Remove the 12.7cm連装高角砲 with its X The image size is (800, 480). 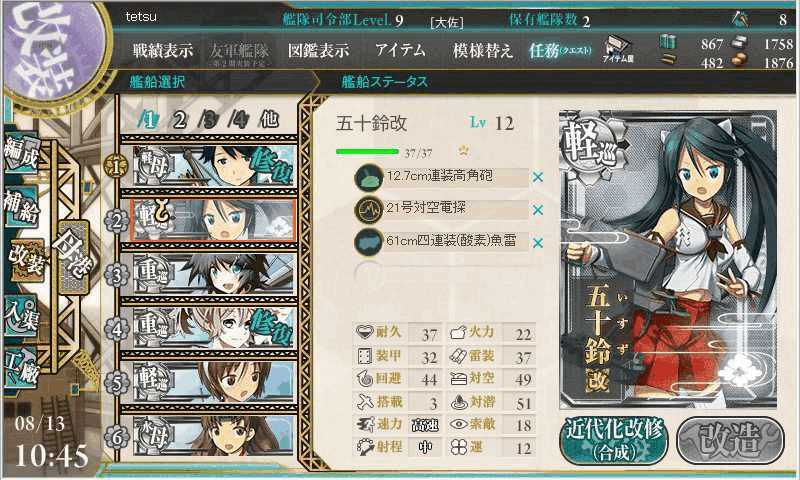tap(537, 178)
